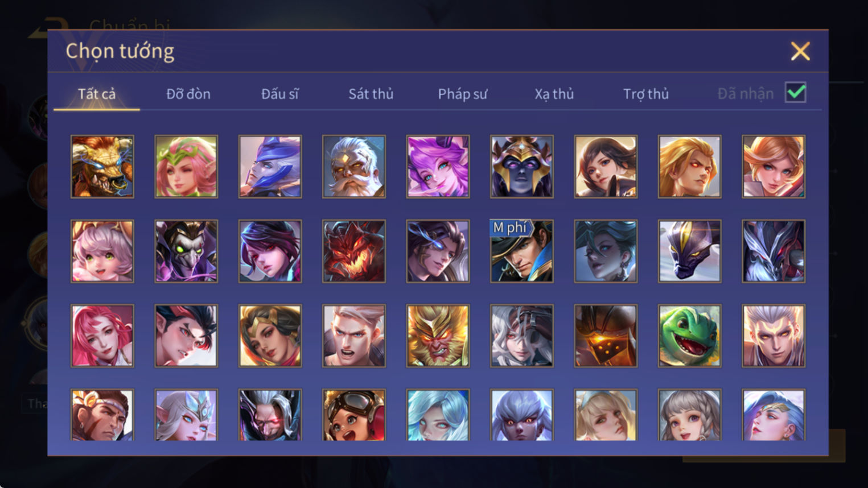Toggle the Đã nhận checkbox
This screenshot has height=488, width=868.
point(795,93)
